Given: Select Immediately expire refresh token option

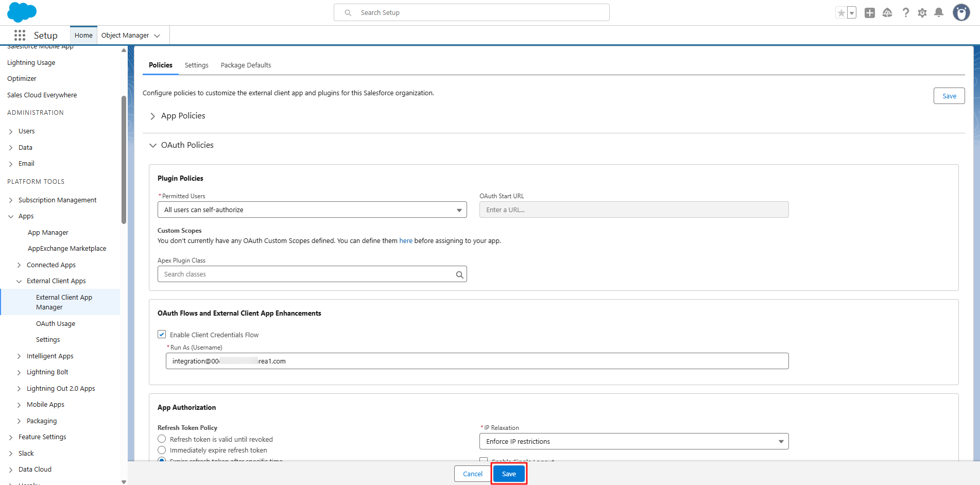Looking at the screenshot, I should coord(162,450).
